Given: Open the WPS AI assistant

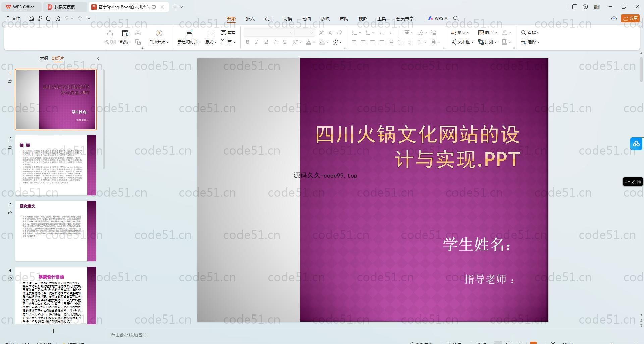Looking at the screenshot, I should coord(438,18).
